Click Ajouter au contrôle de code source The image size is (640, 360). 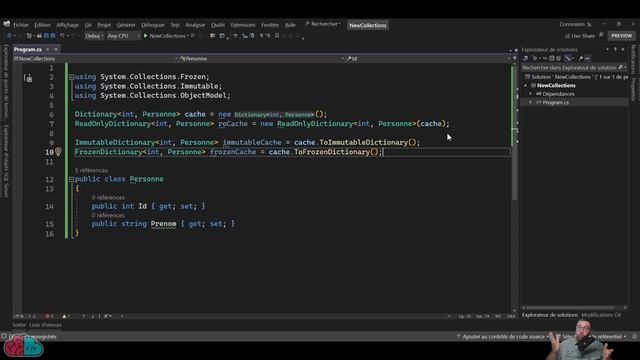503,337
